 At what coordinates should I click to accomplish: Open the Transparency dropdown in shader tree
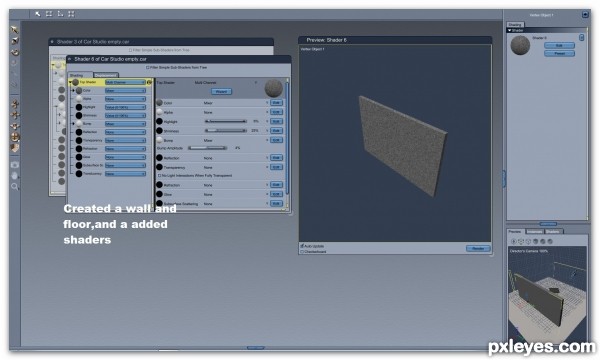pos(125,140)
